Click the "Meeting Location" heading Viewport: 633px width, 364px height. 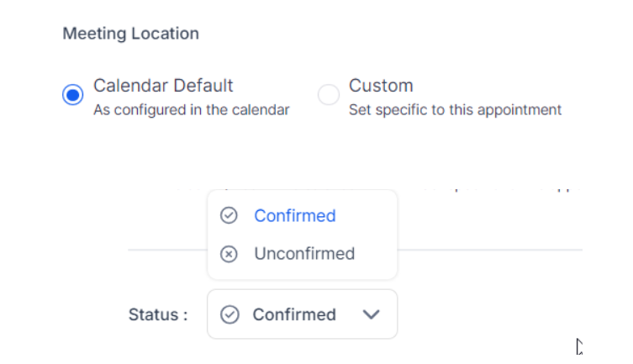pos(130,34)
